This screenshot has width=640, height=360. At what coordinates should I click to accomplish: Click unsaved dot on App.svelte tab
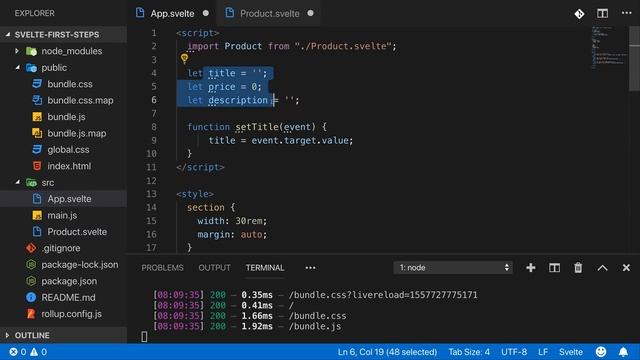coord(206,13)
